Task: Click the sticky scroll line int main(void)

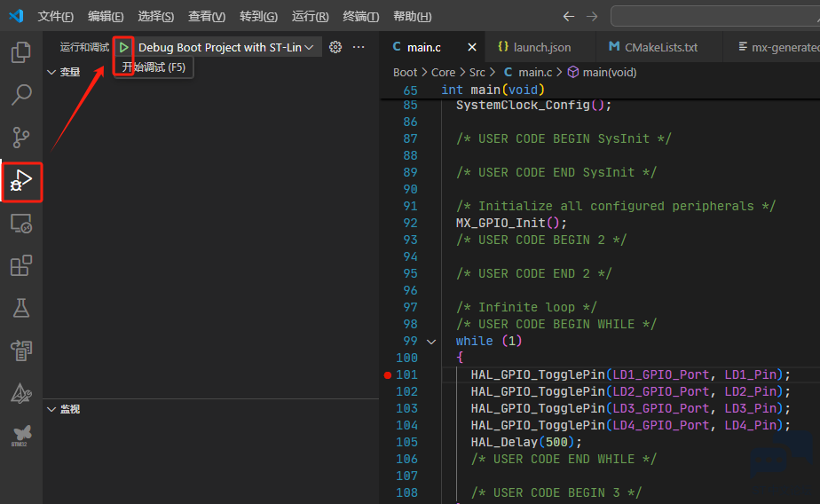Action: (493, 90)
